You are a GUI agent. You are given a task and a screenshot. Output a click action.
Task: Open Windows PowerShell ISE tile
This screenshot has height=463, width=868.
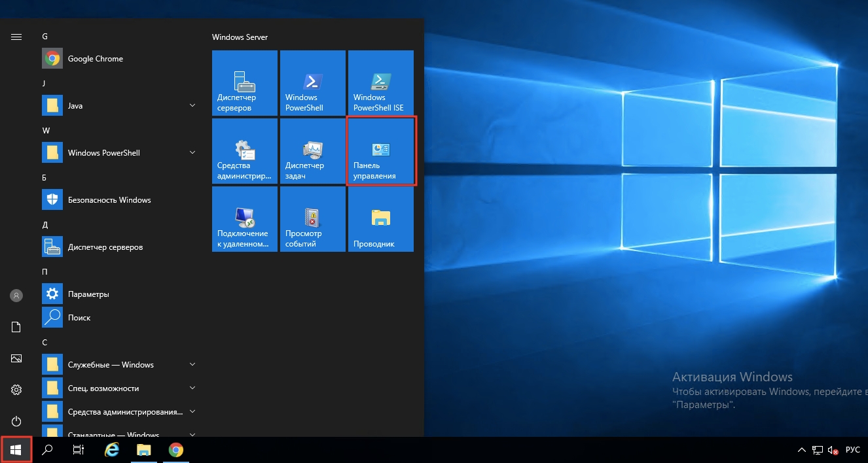pyautogui.click(x=380, y=82)
